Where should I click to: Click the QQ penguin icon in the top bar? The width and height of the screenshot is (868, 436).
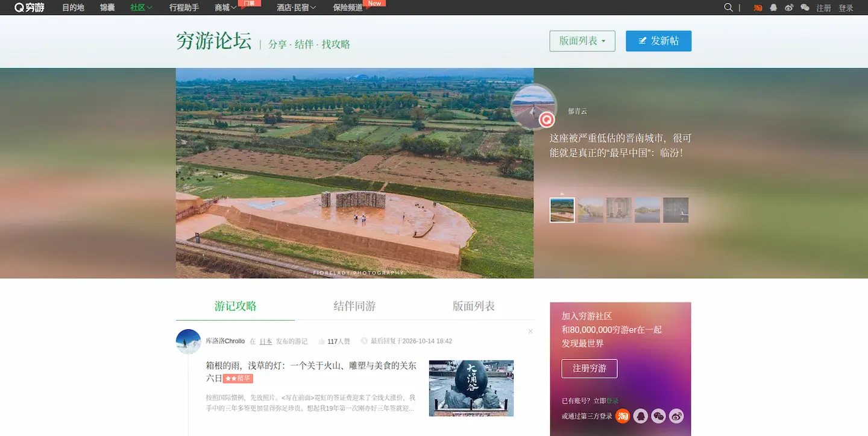[x=774, y=8]
